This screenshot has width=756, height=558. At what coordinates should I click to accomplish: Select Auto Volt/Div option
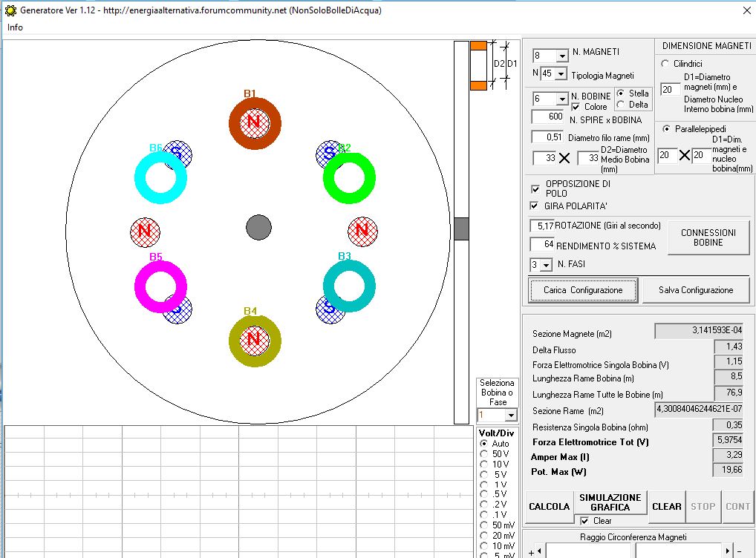click(483, 443)
